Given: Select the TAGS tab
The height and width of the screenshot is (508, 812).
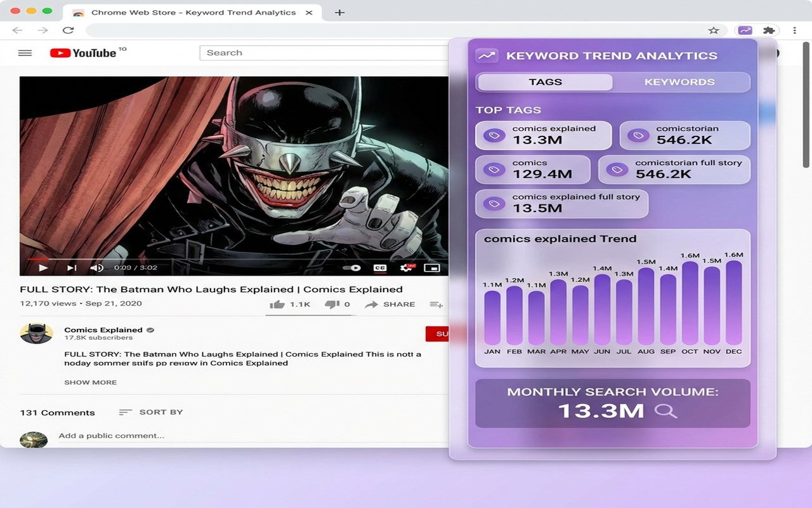Looking at the screenshot, I should coord(545,82).
